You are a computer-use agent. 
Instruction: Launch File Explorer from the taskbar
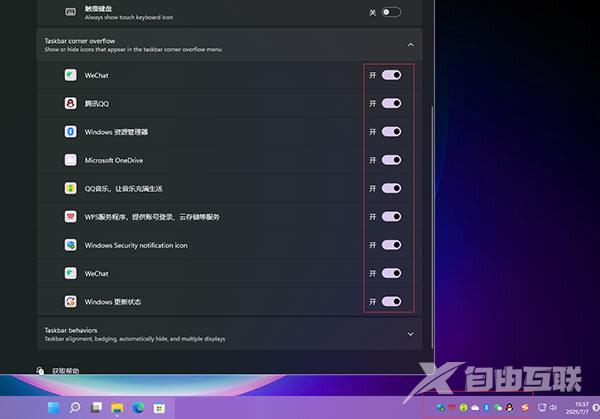pyautogui.click(x=117, y=408)
